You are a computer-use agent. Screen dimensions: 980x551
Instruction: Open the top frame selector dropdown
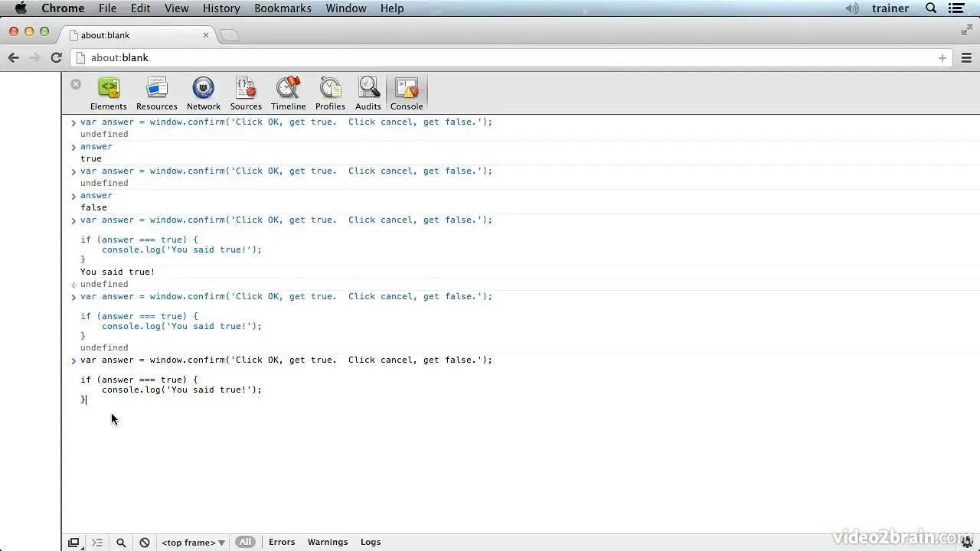click(x=193, y=543)
